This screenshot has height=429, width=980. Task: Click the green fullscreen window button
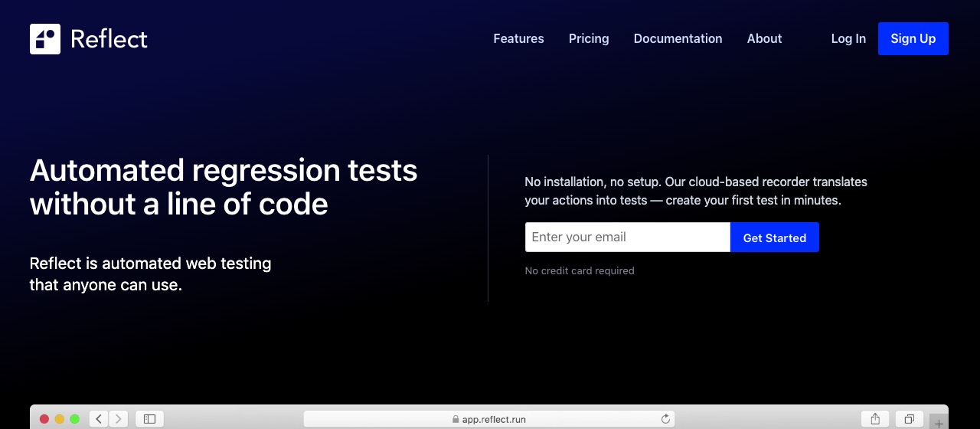click(74, 419)
